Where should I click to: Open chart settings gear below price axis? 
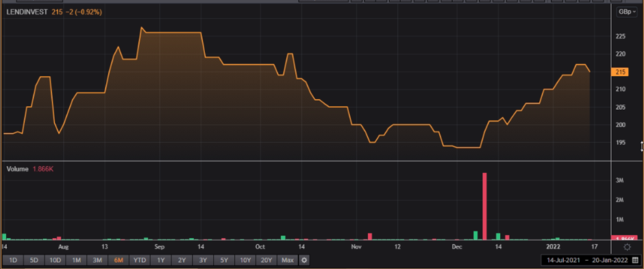(x=627, y=247)
